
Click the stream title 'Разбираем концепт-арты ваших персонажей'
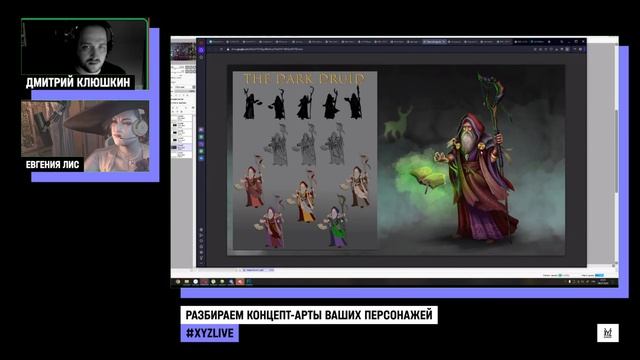pyautogui.click(x=309, y=315)
